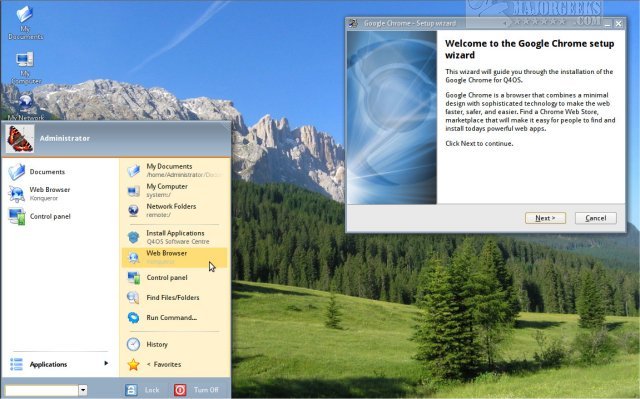Click Turn Off text button
This screenshot has height=399, width=640.
click(206, 390)
